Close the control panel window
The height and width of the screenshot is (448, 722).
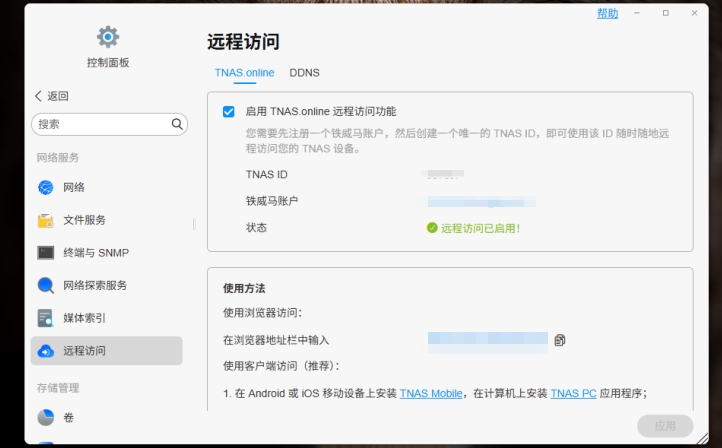click(694, 13)
